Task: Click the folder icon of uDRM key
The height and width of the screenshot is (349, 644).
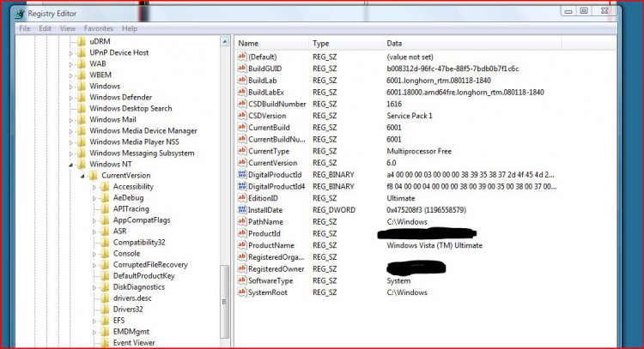Action: pyautogui.click(x=82, y=41)
